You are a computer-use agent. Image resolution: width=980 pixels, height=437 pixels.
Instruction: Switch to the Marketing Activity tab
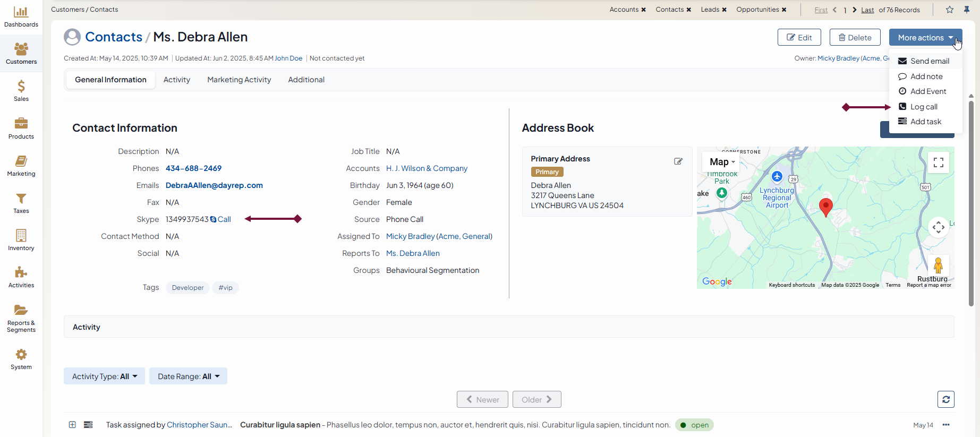(239, 80)
